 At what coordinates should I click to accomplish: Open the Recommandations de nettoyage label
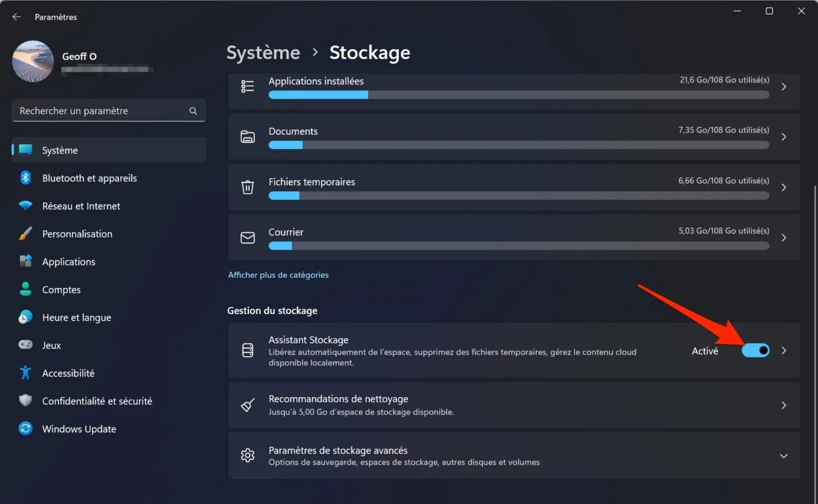pyautogui.click(x=338, y=399)
